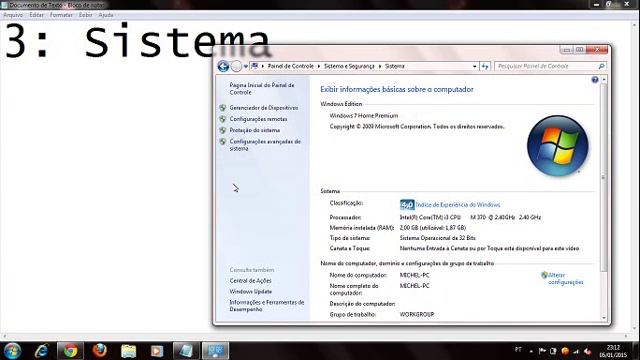Viewport: 640px width, 360px height.
Task: Open Central de Ações link
Action: [x=250, y=281]
